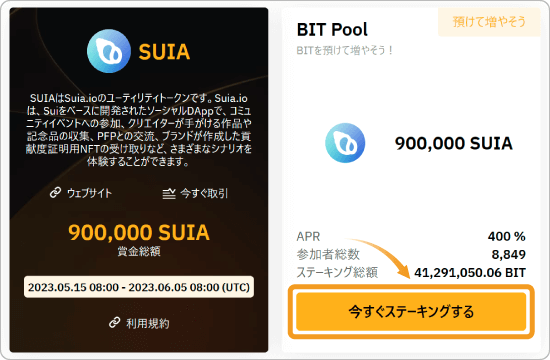This screenshot has width=550, height=360.
Task: Click the 預けて増やそう badge
Action: 489,22
